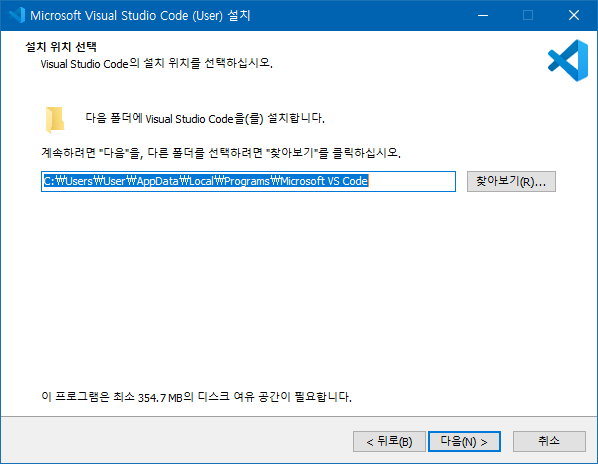This screenshot has height=464, width=598.
Task: Minimize the setup window
Action: point(483,15)
